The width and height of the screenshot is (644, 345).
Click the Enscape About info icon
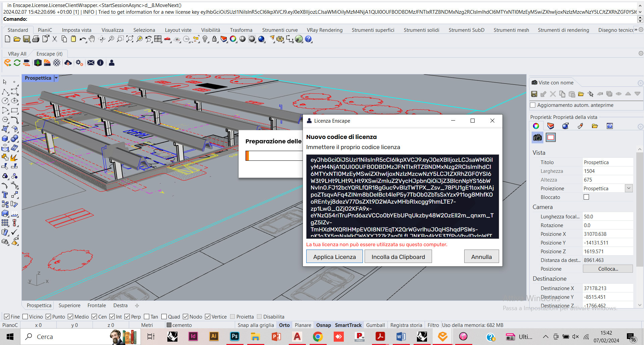point(100,63)
